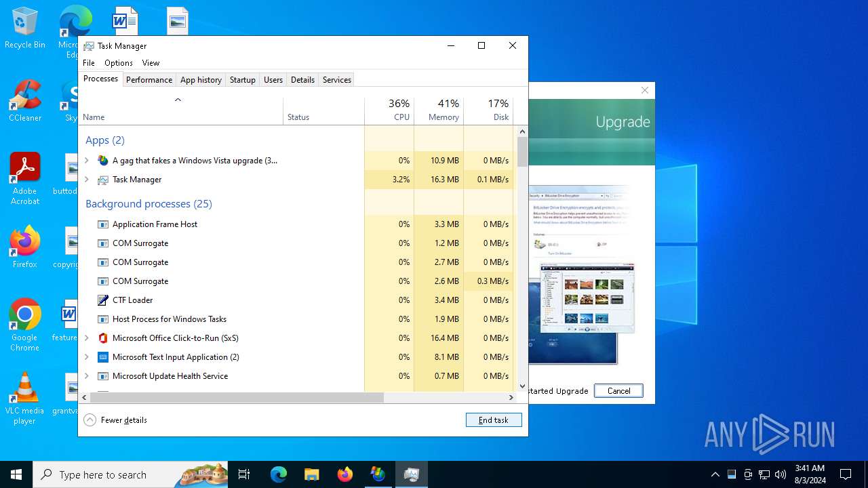Click the vertical scrollbar down arrow
The height and width of the screenshot is (488, 868).
[522, 386]
